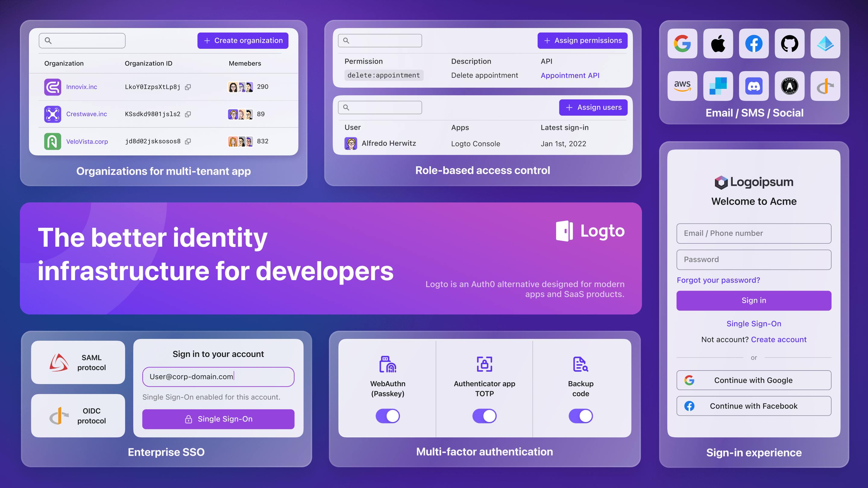The image size is (868, 488).
Task: Click the Single Sign-On button with lock
Action: pyautogui.click(x=218, y=419)
